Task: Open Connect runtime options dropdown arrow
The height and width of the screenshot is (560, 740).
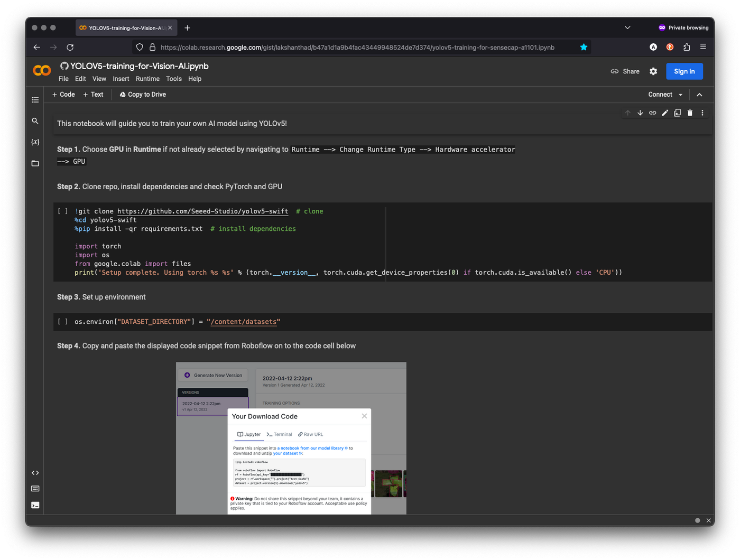Action: tap(681, 95)
